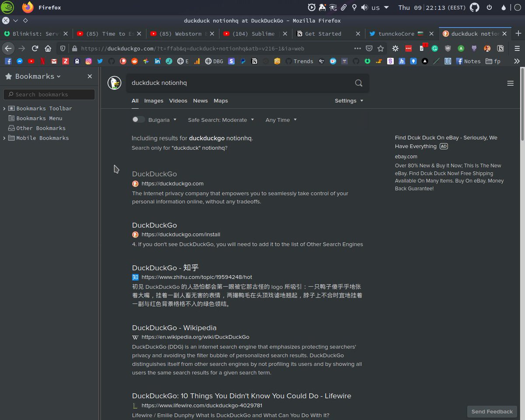Open the Notion web clipper extension icon
Screen dimensions: 525x420
pos(500,49)
